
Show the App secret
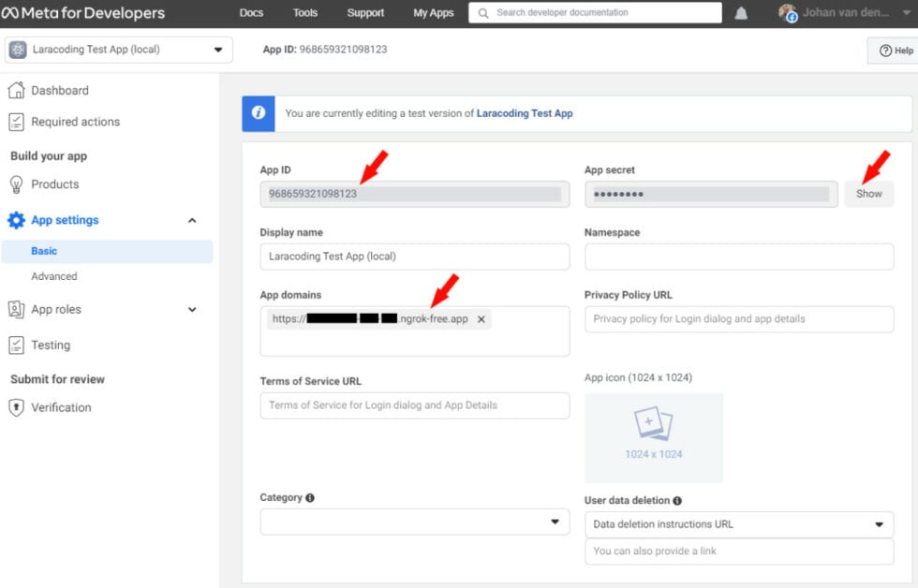click(x=869, y=194)
